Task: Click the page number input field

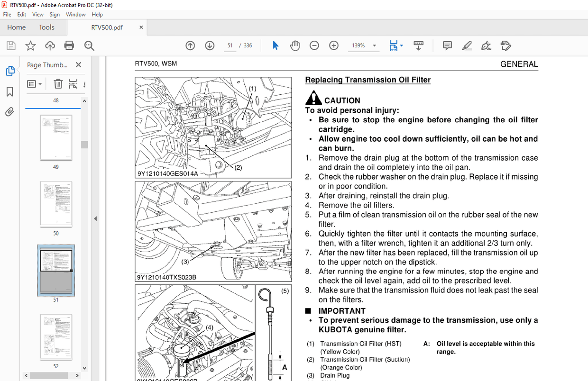Action: (230, 45)
